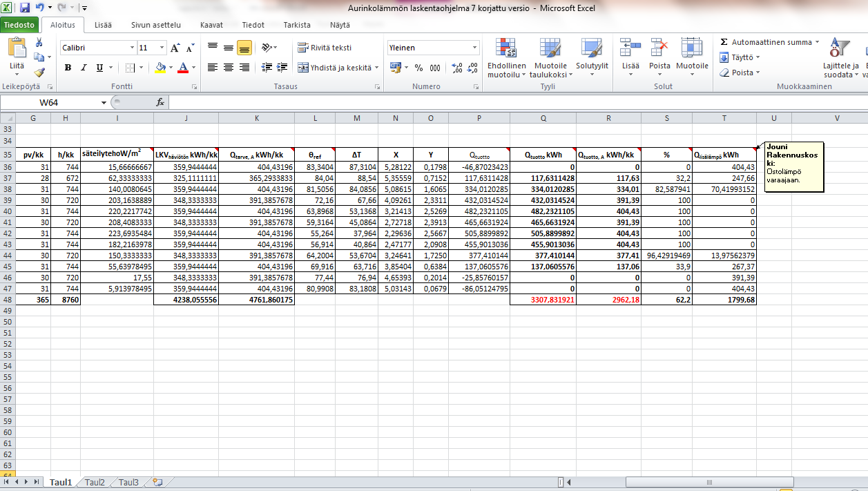Click Poista clear button in Muokkaaminen group

pyautogui.click(x=739, y=73)
